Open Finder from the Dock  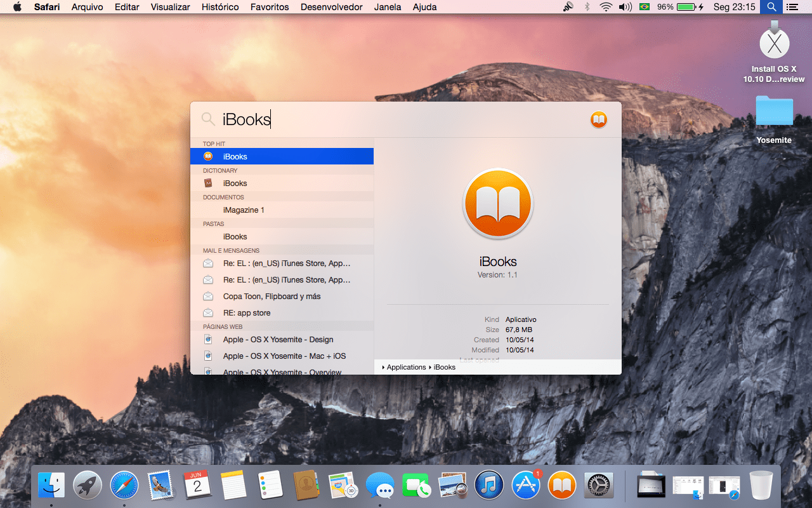tap(51, 486)
